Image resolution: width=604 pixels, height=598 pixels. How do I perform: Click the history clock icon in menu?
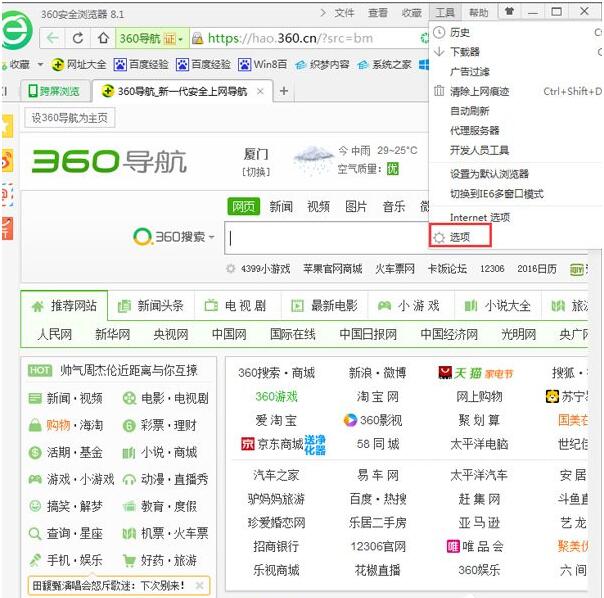[x=439, y=32]
